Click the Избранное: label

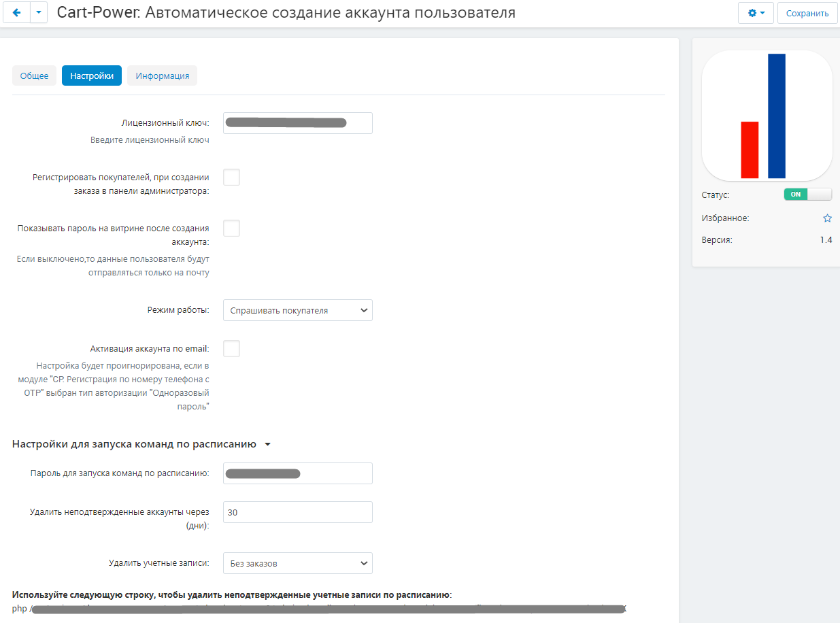[x=725, y=218]
